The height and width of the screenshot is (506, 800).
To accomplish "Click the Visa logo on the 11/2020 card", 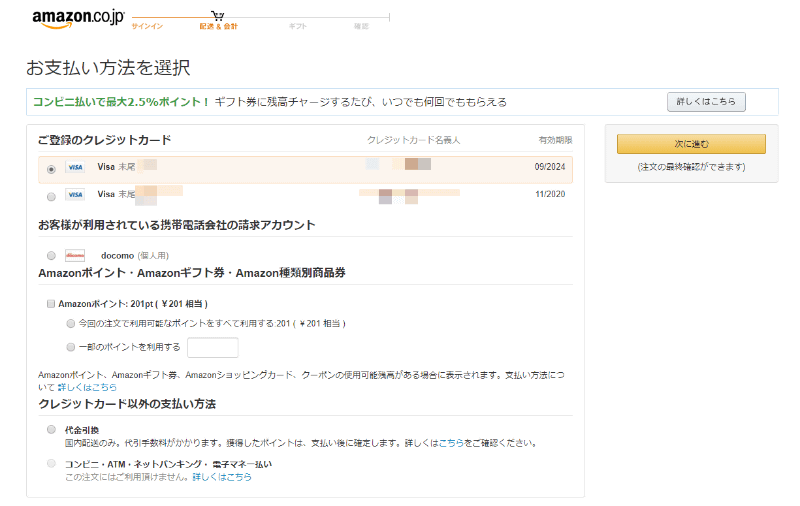I will (x=75, y=195).
